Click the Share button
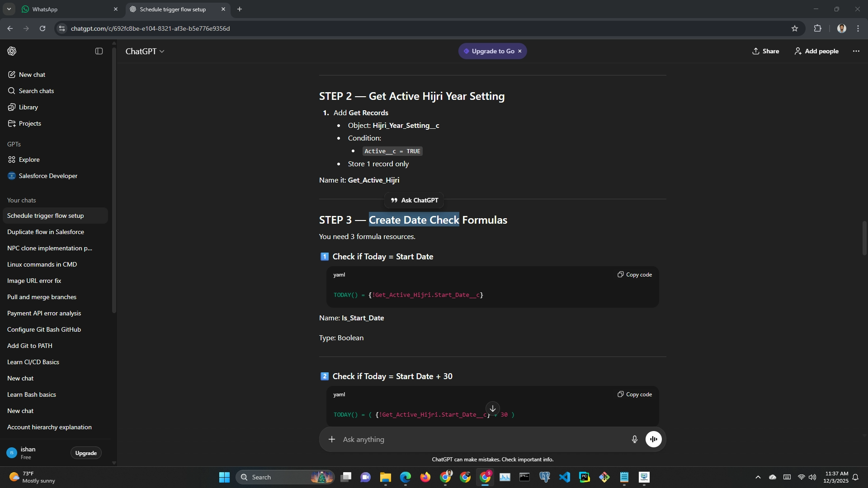This screenshot has width=868, height=488. [x=765, y=51]
